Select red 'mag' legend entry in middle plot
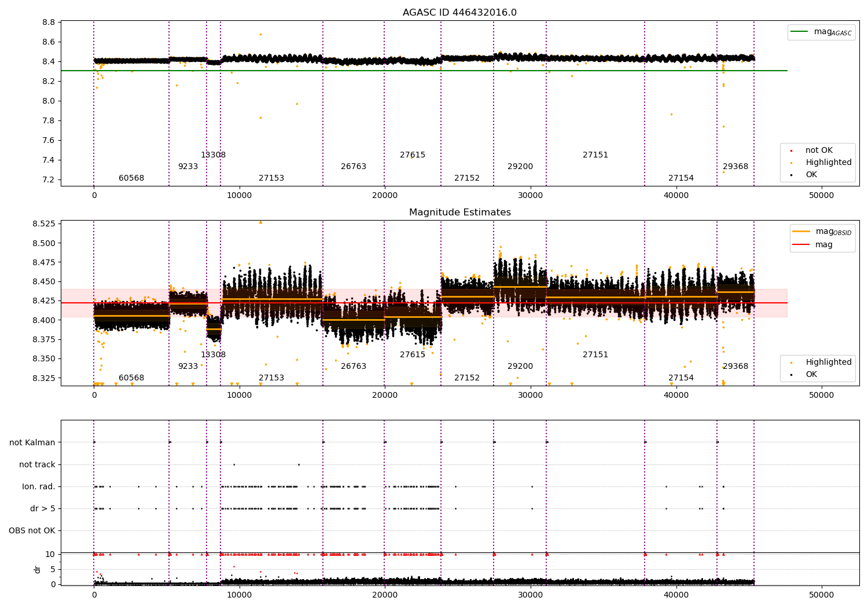This screenshot has height=608, width=868. click(813, 244)
